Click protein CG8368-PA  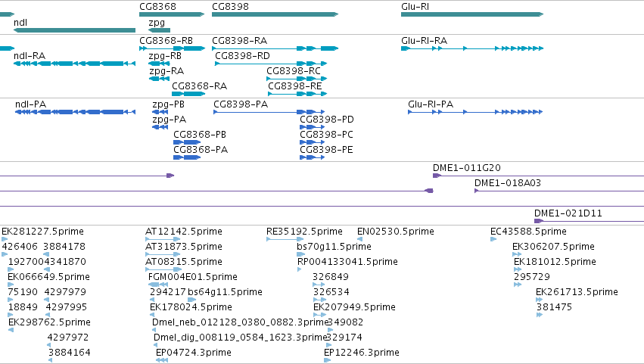tap(201, 150)
